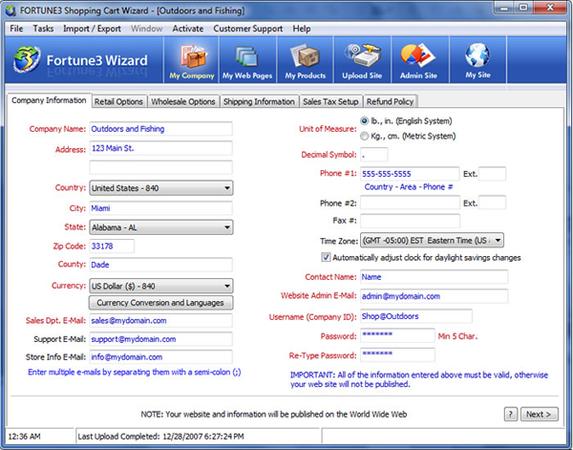This screenshot has width=573, height=450.
Task: Click the Fortune3 Wizard globe logo
Action: point(26,59)
